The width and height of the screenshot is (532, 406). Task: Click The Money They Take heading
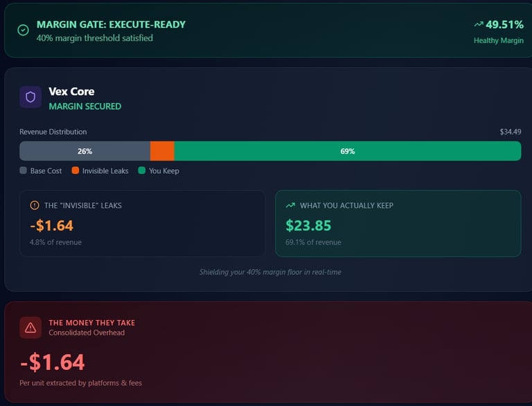pos(91,322)
